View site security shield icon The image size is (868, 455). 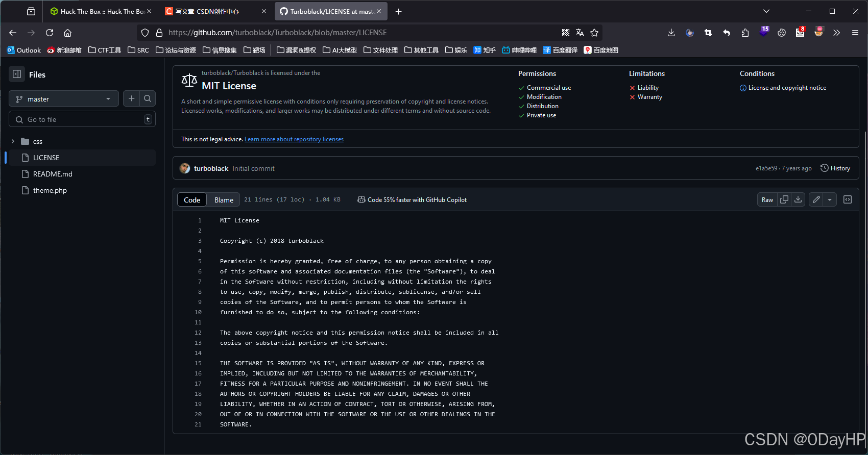coord(145,33)
